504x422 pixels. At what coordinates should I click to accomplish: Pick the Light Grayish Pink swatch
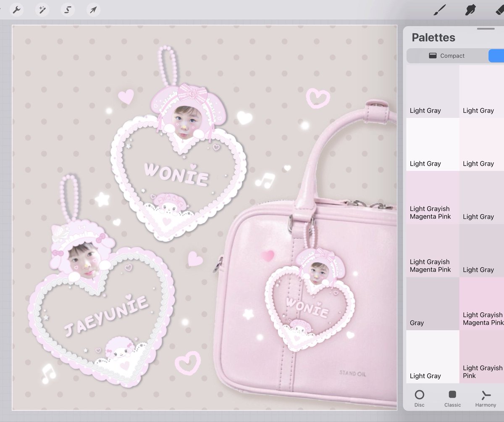click(x=482, y=357)
